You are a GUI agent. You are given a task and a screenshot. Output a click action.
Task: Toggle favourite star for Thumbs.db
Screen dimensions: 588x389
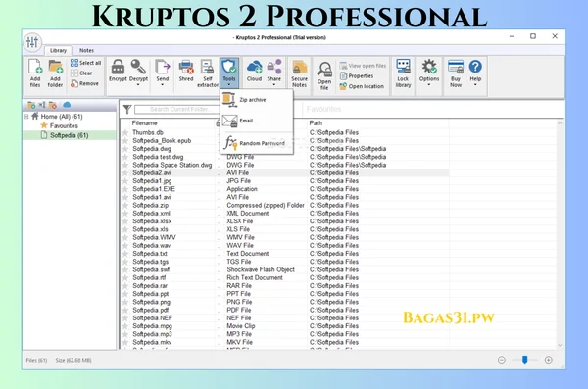coord(124,132)
